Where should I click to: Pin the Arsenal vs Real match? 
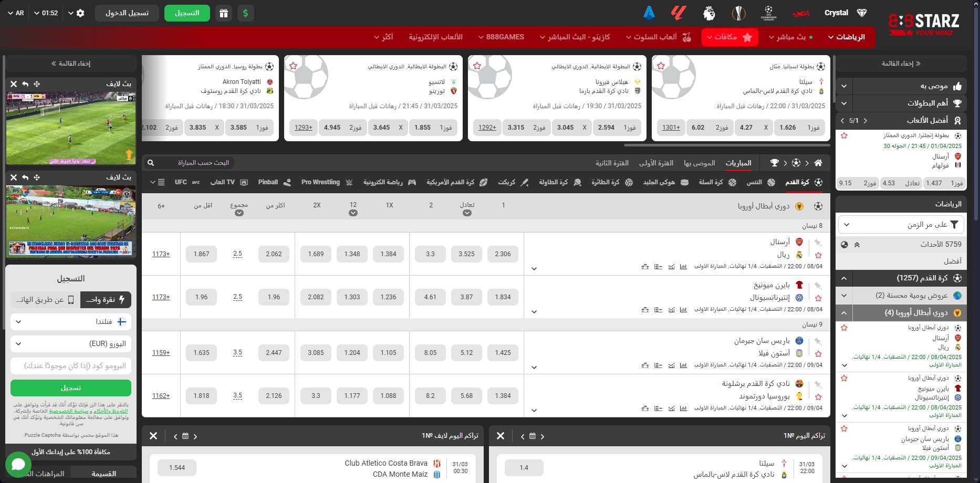point(818,243)
